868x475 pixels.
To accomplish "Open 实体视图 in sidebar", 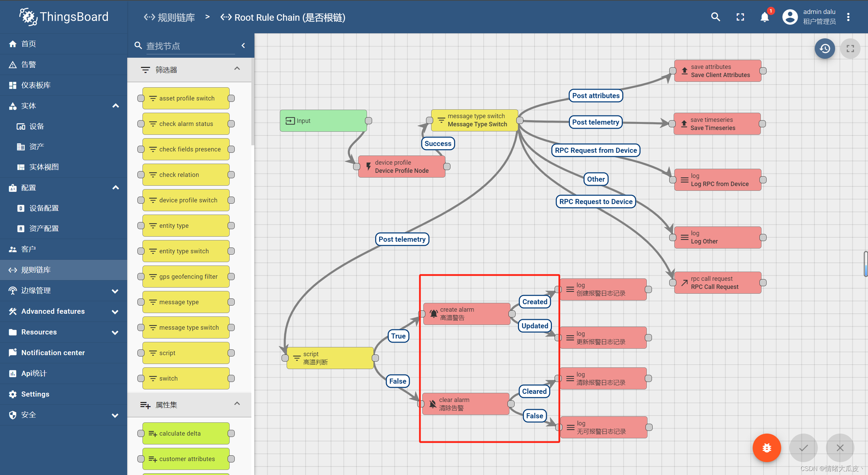I will click(x=64, y=167).
